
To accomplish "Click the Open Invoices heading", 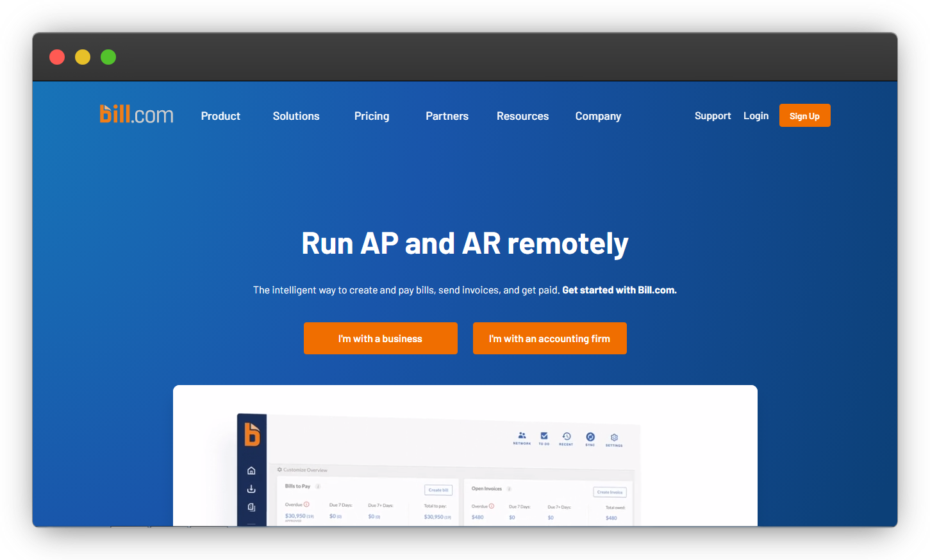I will click(486, 488).
